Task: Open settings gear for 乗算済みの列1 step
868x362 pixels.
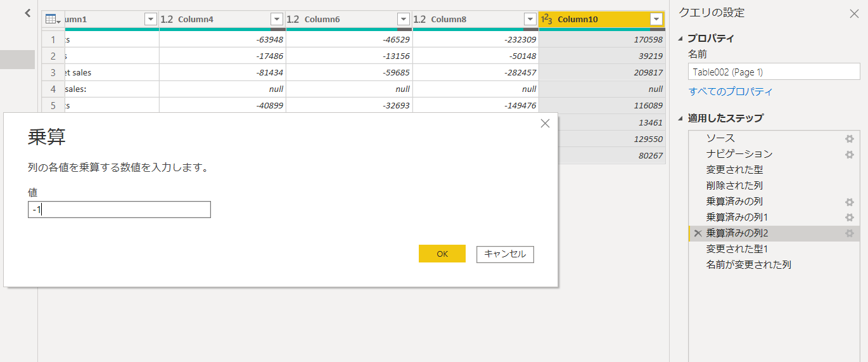Action: [850, 217]
